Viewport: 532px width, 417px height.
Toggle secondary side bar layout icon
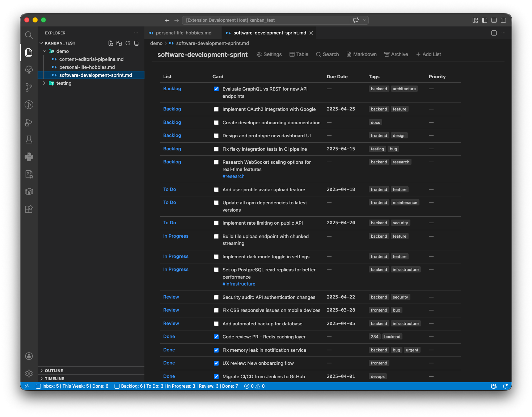coord(503,20)
